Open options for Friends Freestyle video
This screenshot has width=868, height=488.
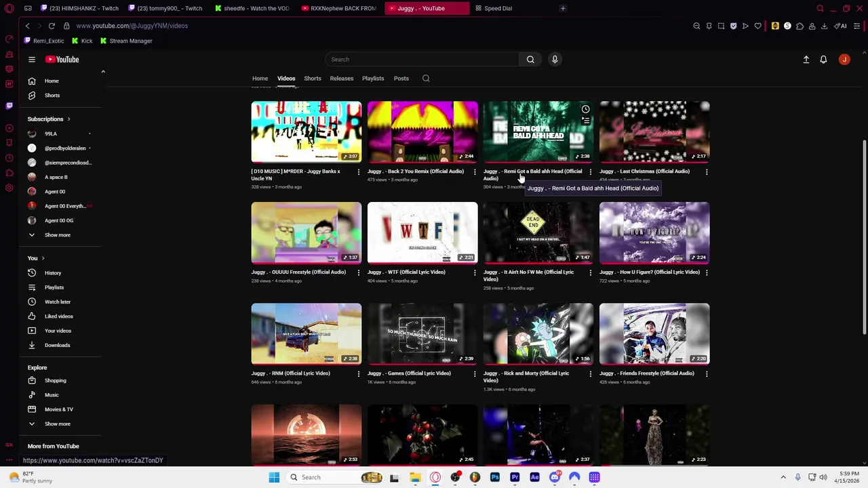pyautogui.click(x=707, y=373)
